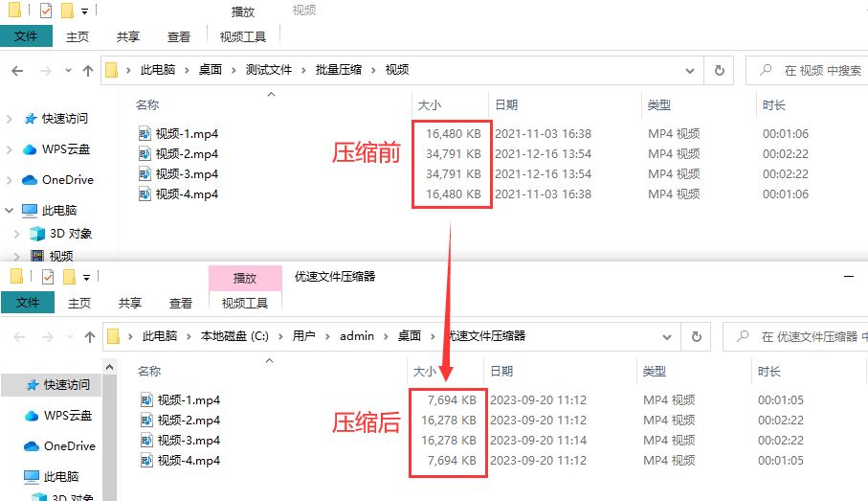Click the 视频-1.mp4 file icon in the top window

(145, 133)
